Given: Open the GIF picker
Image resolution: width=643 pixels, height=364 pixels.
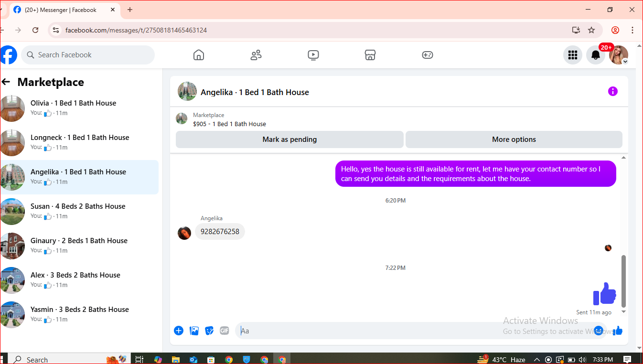Looking at the screenshot, I should tap(225, 331).
